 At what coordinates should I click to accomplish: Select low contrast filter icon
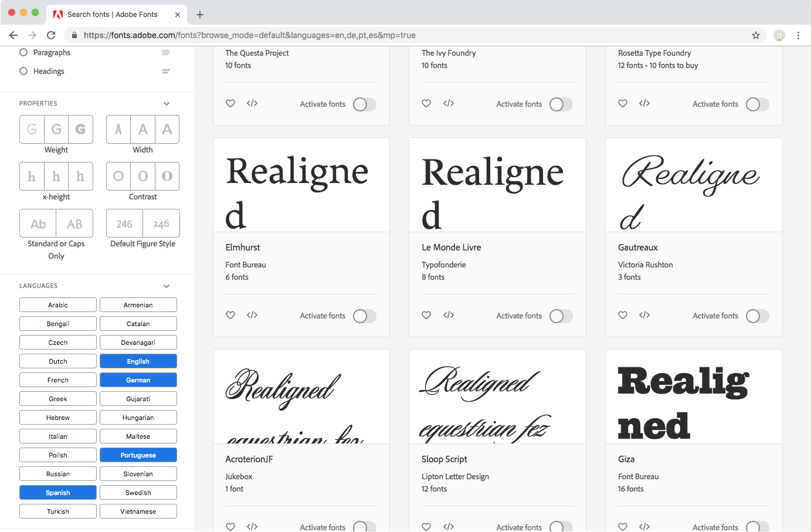pos(118,176)
